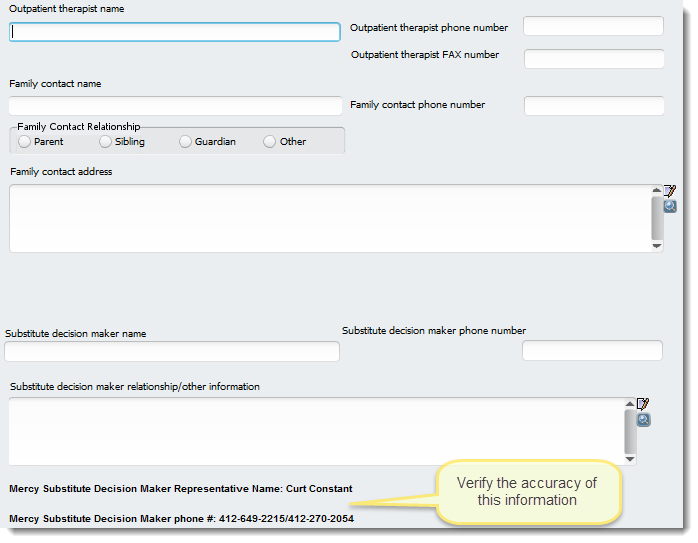Click up arrow of Family contact address scrollbar

coord(657,190)
